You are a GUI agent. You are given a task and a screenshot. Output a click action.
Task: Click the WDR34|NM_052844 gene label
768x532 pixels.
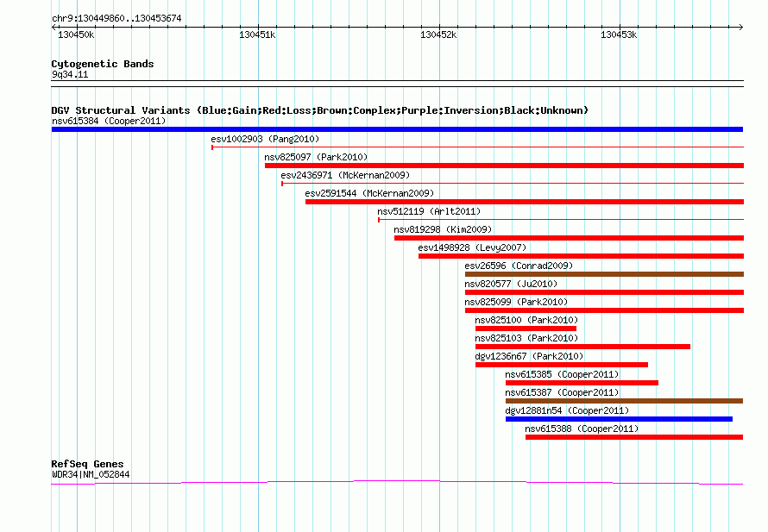(91, 474)
